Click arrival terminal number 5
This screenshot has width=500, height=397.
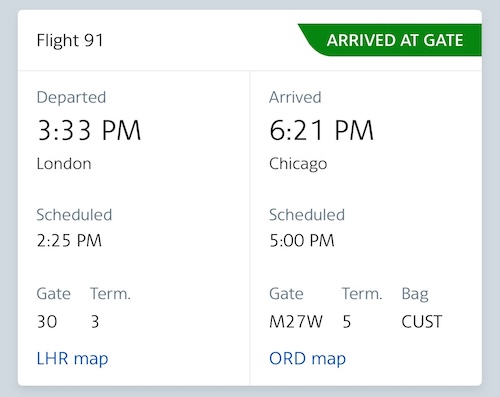point(347,322)
